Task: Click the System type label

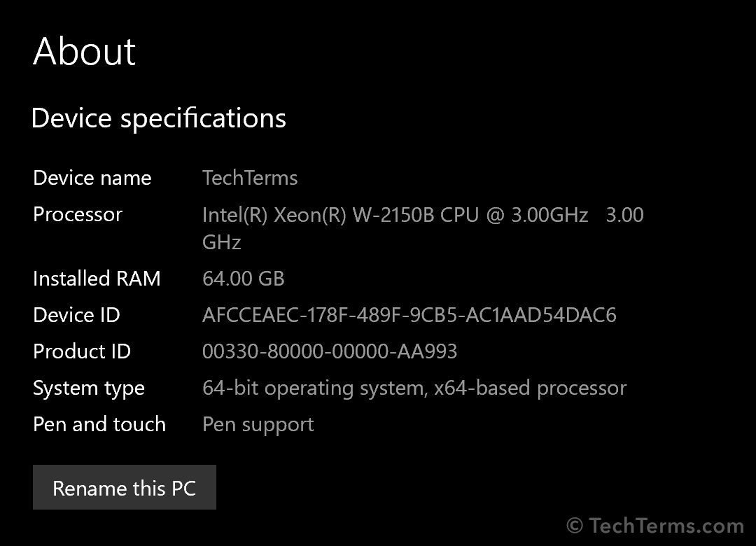Action: [89, 388]
